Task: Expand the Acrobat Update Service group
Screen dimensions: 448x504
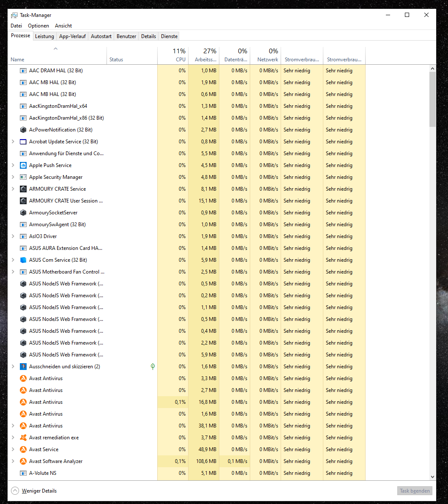Action: (13, 141)
